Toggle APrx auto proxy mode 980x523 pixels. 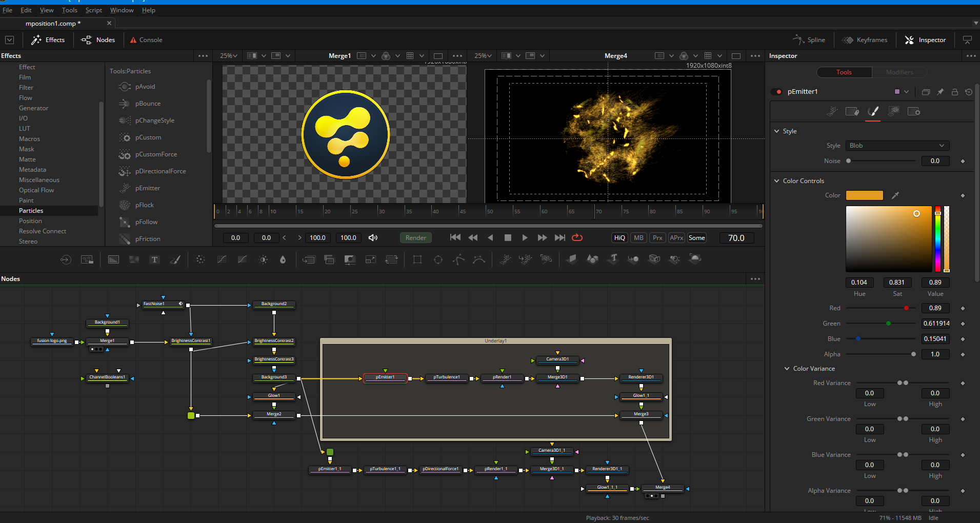tap(676, 238)
